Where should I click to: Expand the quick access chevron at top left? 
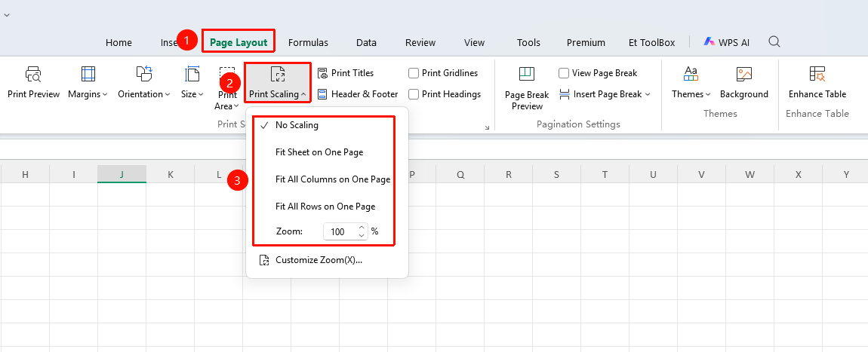7,14
